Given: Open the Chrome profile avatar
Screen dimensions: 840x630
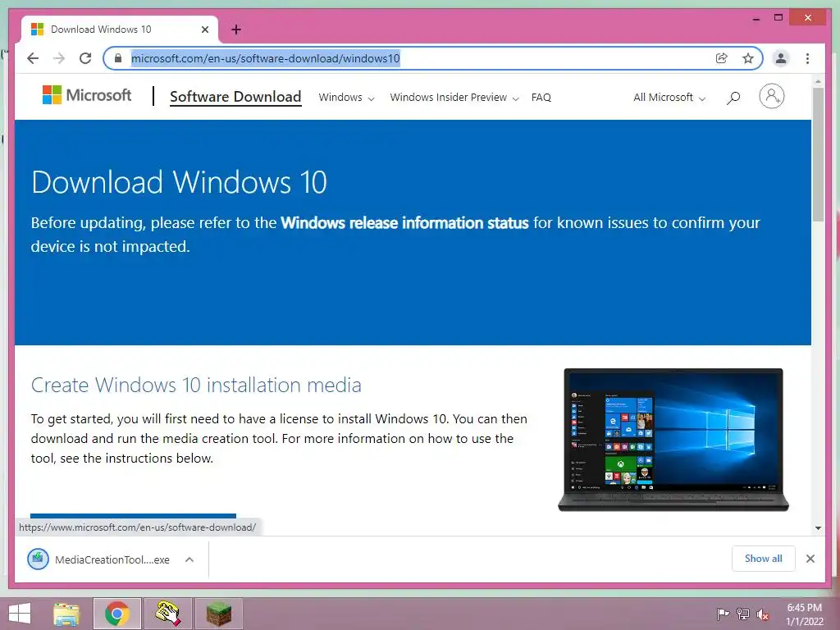Looking at the screenshot, I should pos(781,58).
